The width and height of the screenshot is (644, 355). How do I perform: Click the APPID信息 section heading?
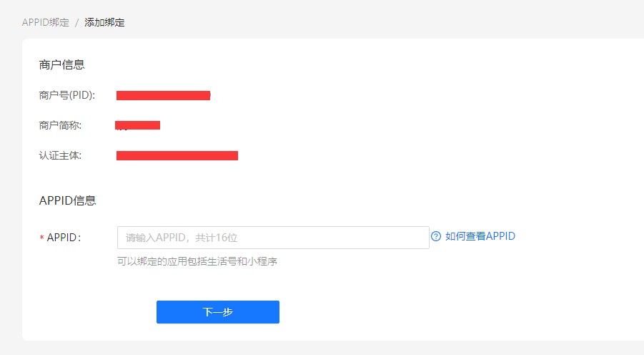coord(68,200)
